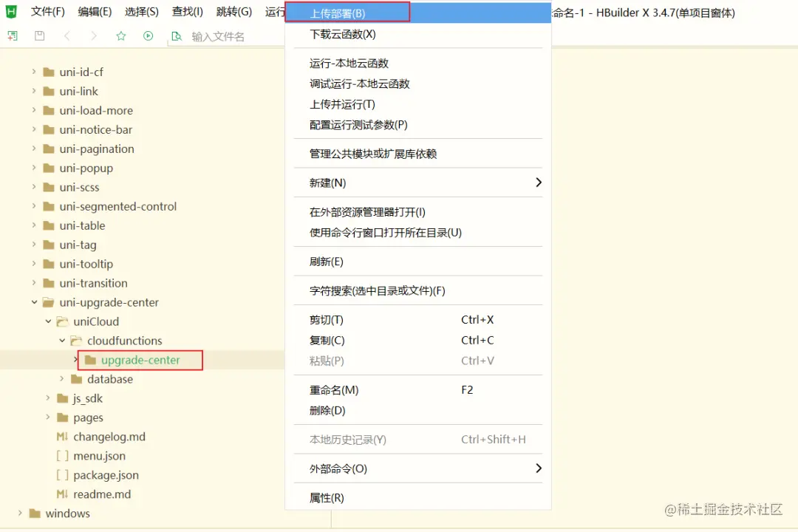Select 调试运行-本地云函数 menu entry
Viewport: 798px width, 532px height.
coord(418,84)
